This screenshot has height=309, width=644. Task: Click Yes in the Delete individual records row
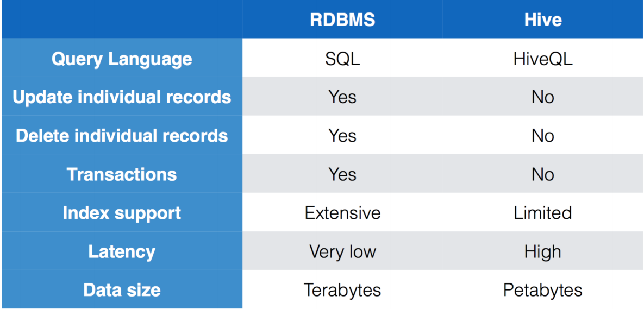point(342,135)
